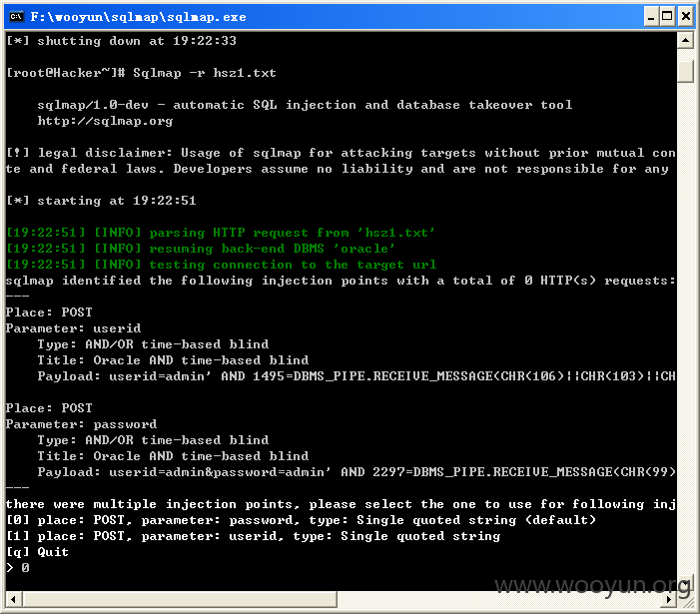This screenshot has width=700, height=614.
Task: Click the second 'Place: POST' line above password
Action: point(49,408)
